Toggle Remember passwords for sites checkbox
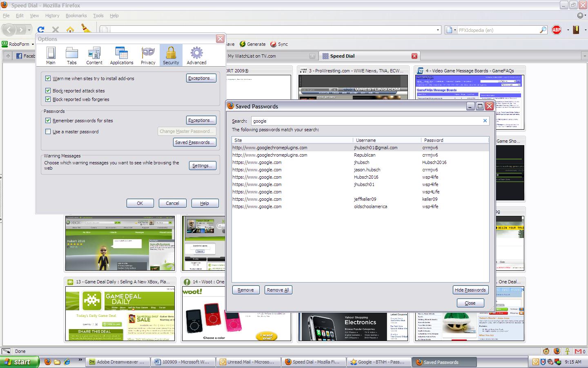The image size is (588, 368). (x=48, y=121)
